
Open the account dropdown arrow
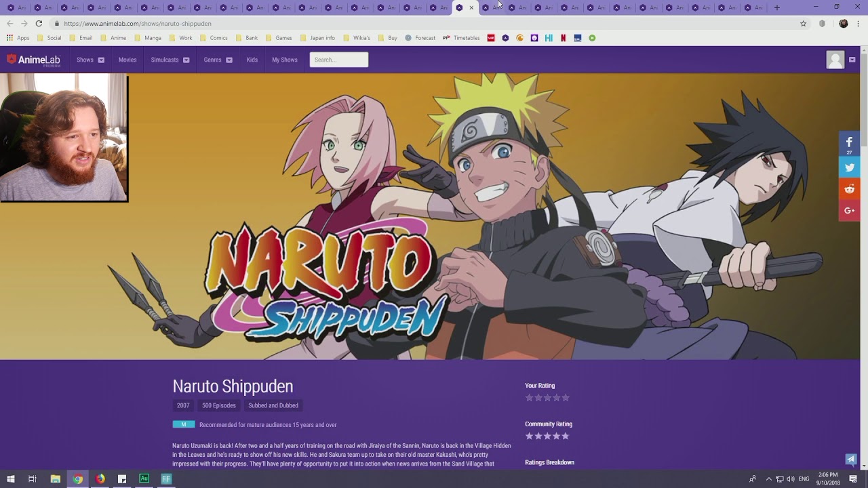(852, 60)
